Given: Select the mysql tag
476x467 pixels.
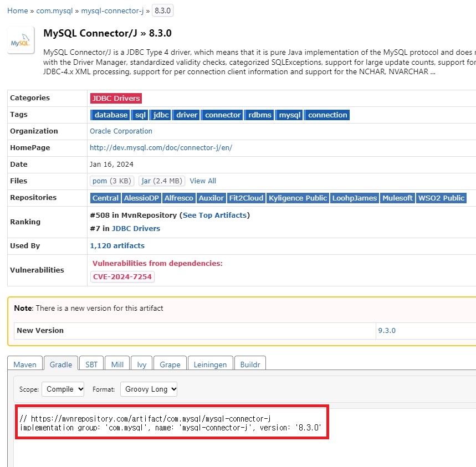Looking at the screenshot, I should tap(289, 115).
